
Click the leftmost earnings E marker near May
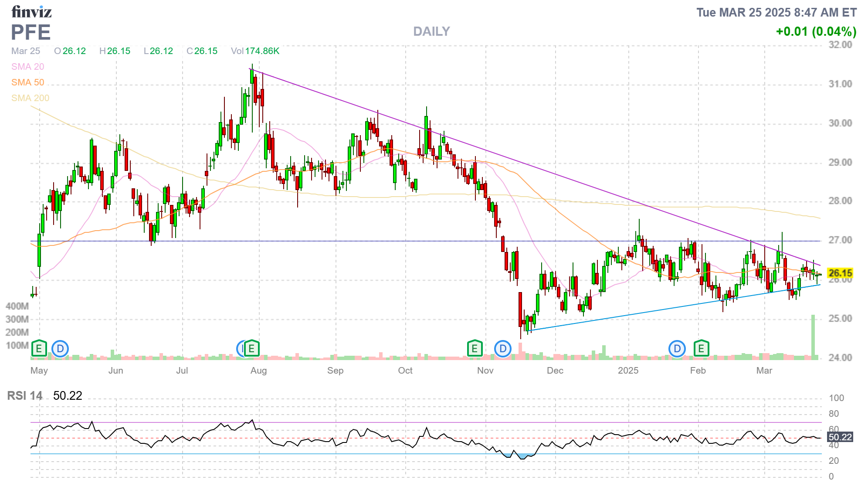(x=39, y=348)
